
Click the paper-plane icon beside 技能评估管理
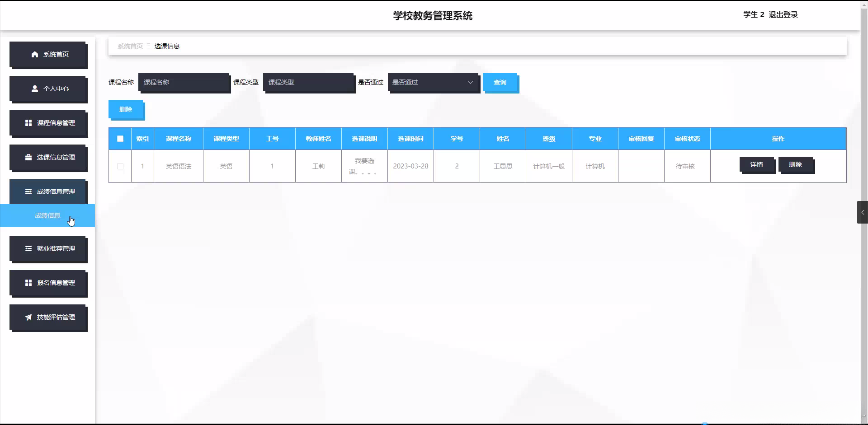click(x=28, y=317)
